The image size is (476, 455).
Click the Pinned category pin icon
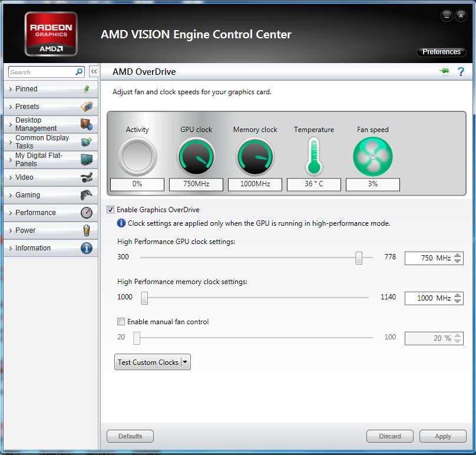click(x=87, y=89)
